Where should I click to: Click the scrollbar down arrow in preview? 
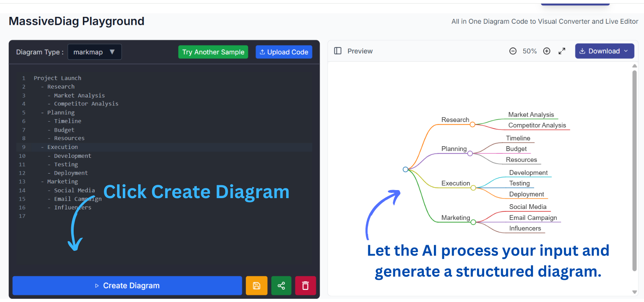pos(634,292)
